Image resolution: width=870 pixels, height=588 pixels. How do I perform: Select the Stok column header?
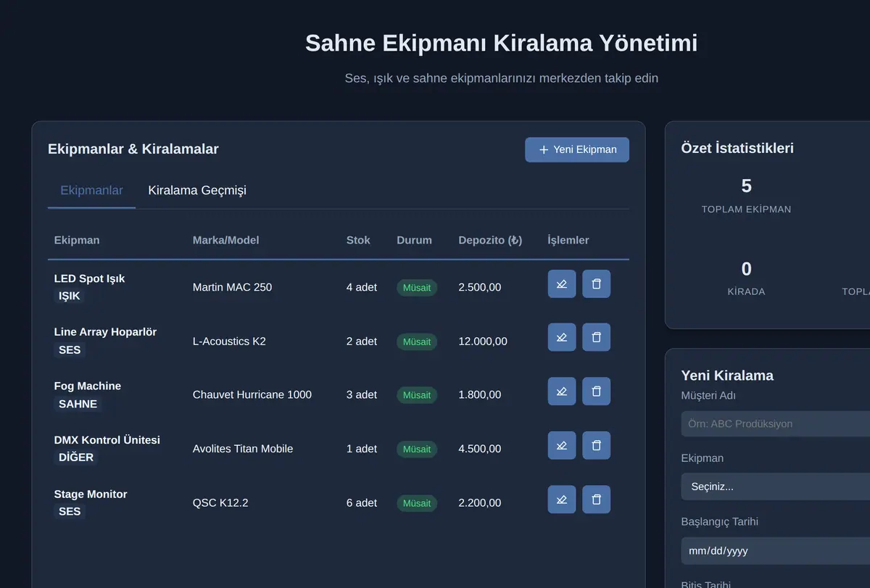[x=358, y=240]
